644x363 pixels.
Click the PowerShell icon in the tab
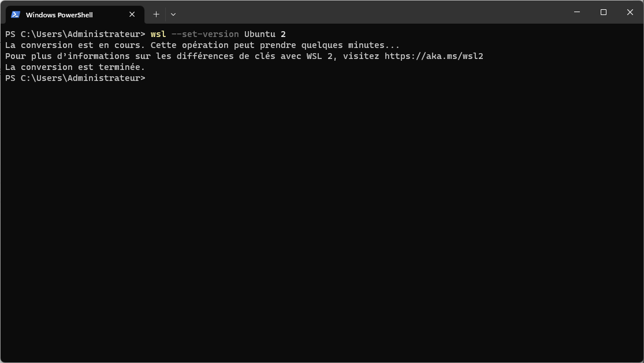tap(16, 14)
